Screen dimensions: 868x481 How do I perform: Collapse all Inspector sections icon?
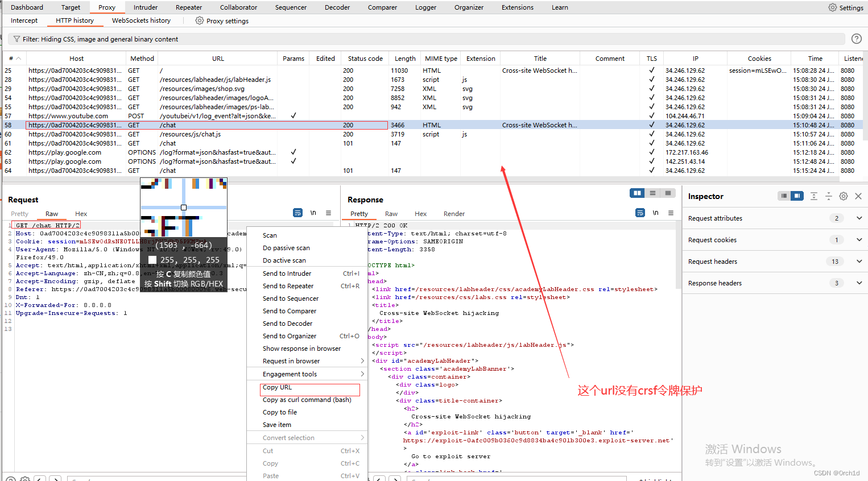829,196
